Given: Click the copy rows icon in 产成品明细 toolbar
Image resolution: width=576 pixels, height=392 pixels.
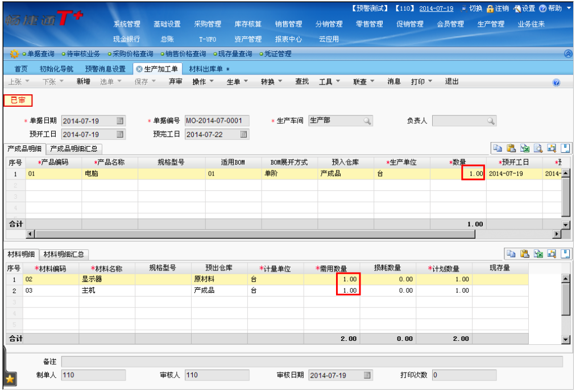Looking at the screenshot, I should (498, 148).
